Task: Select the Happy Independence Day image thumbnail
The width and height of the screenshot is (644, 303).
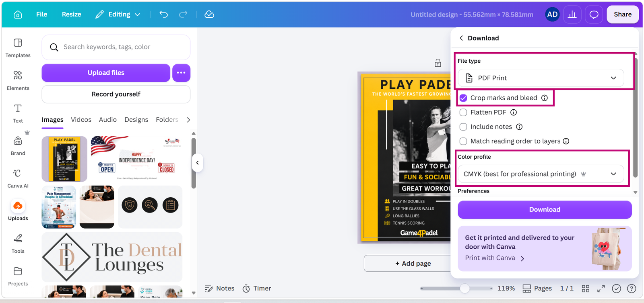Action: (137, 159)
